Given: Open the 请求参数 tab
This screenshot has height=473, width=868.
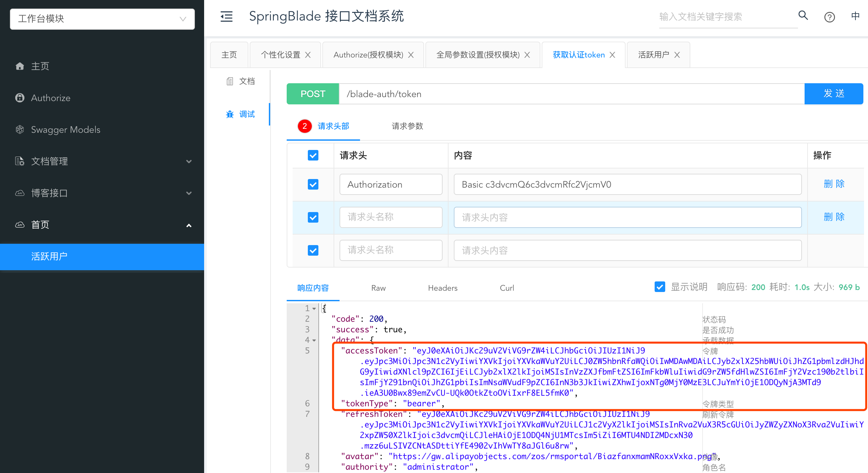Looking at the screenshot, I should pos(407,126).
